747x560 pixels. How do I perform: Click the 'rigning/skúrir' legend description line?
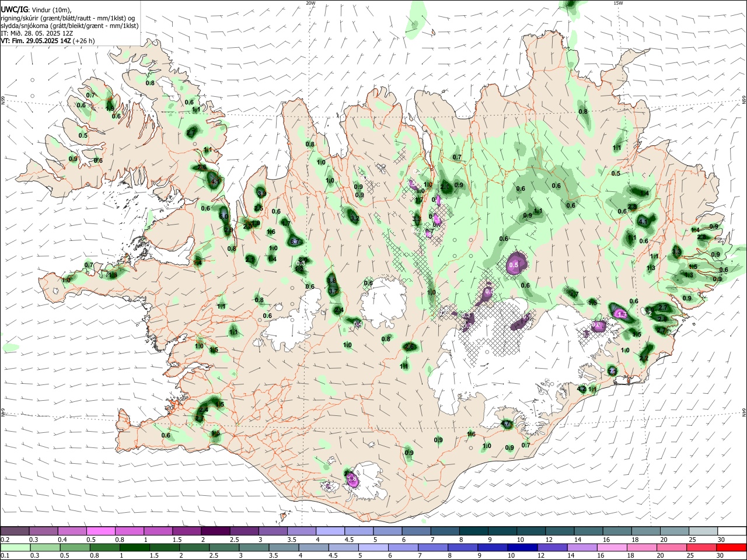click(67, 18)
